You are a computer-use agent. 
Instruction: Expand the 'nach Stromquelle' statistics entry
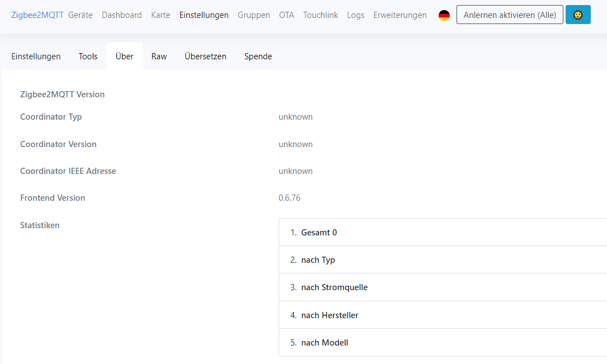(334, 287)
